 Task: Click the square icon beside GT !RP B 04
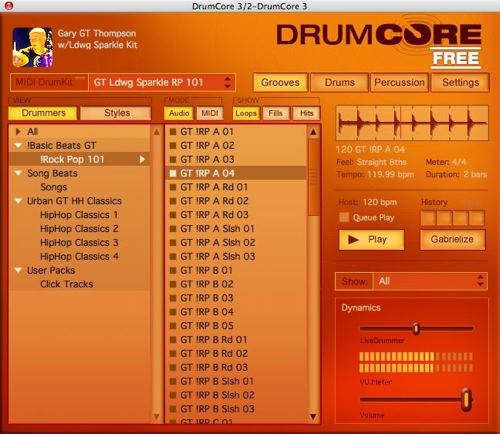coord(173,312)
